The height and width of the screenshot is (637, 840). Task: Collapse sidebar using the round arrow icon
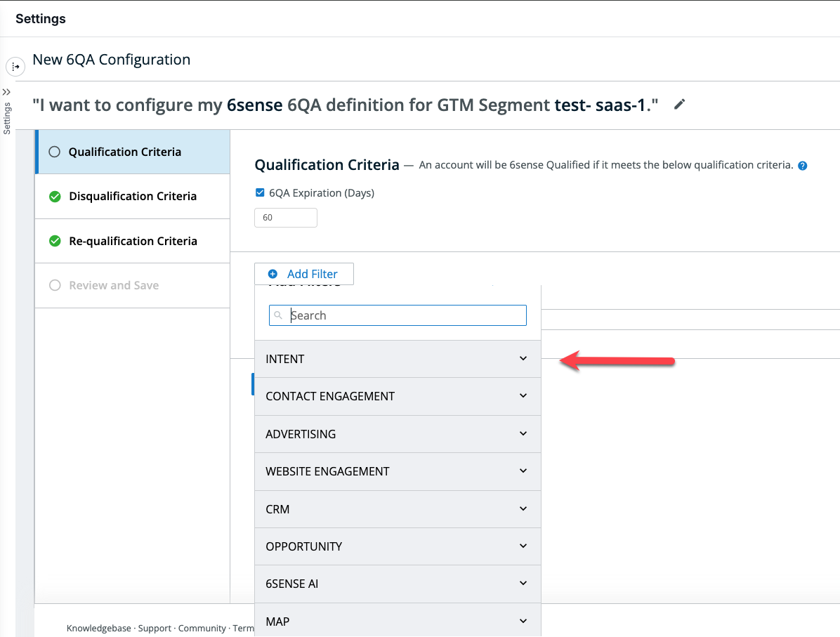tap(15, 67)
